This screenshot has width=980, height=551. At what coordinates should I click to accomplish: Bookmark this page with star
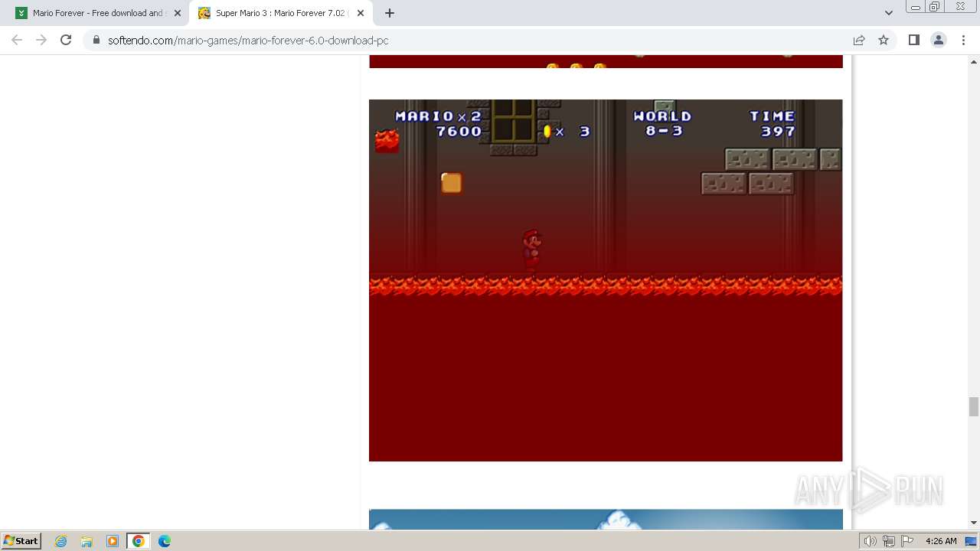[884, 41]
